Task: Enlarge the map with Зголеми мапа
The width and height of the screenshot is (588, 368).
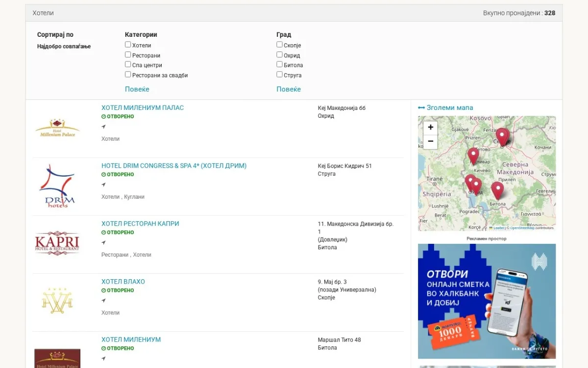Action: (x=445, y=107)
